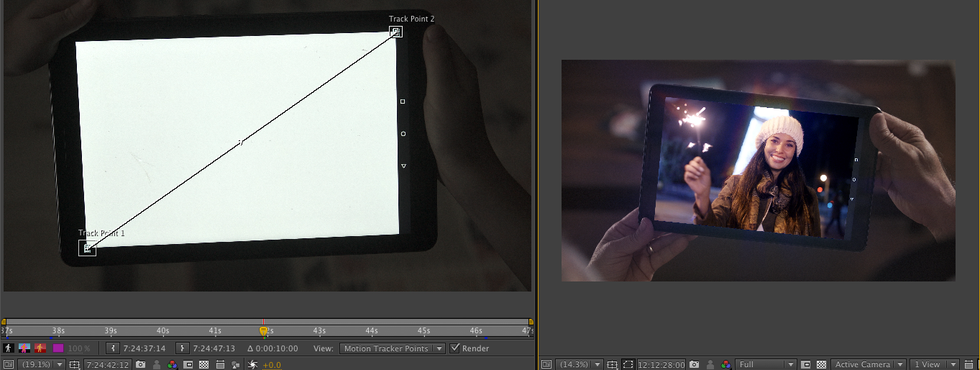Click the current time 7:24:42:12 field
The height and width of the screenshot is (370, 980).
coord(107,365)
